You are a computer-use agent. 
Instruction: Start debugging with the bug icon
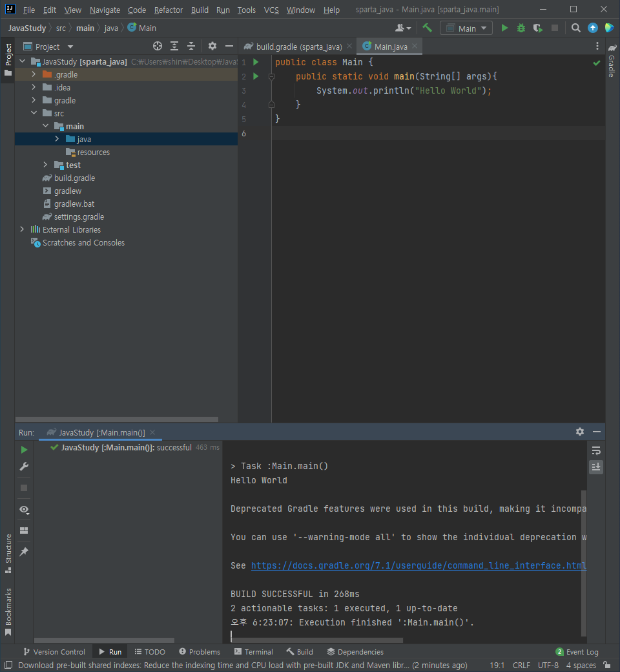[x=521, y=28]
